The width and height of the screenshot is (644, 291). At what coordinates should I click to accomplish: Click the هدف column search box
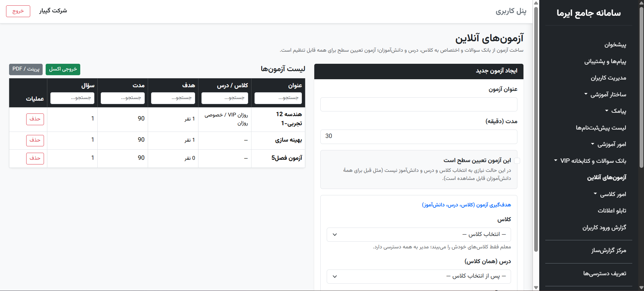point(173,98)
